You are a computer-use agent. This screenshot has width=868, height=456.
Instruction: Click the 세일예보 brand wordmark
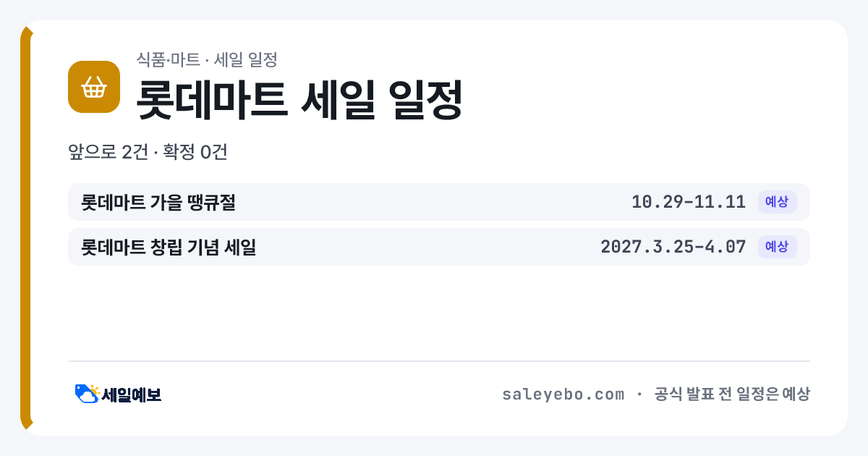(x=131, y=394)
